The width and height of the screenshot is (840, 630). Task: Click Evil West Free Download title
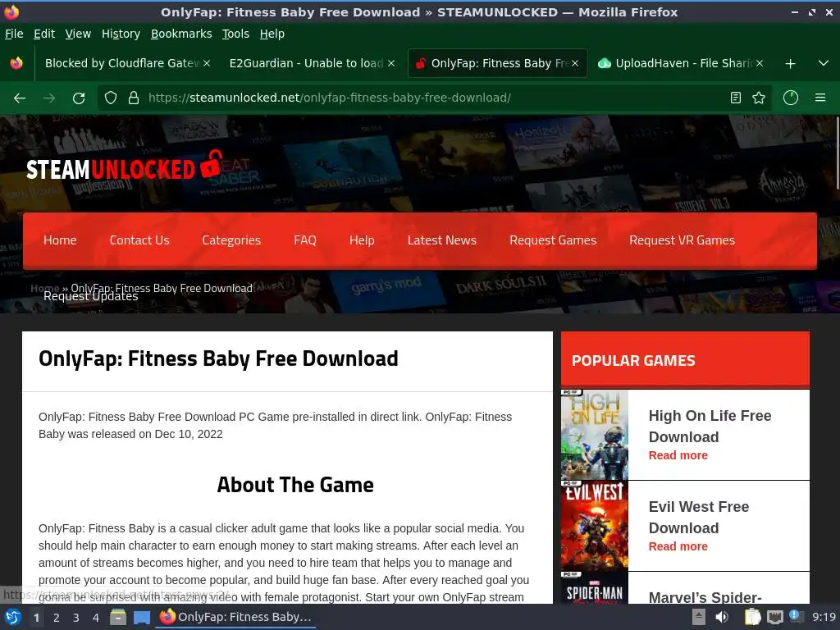tap(699, 518)
